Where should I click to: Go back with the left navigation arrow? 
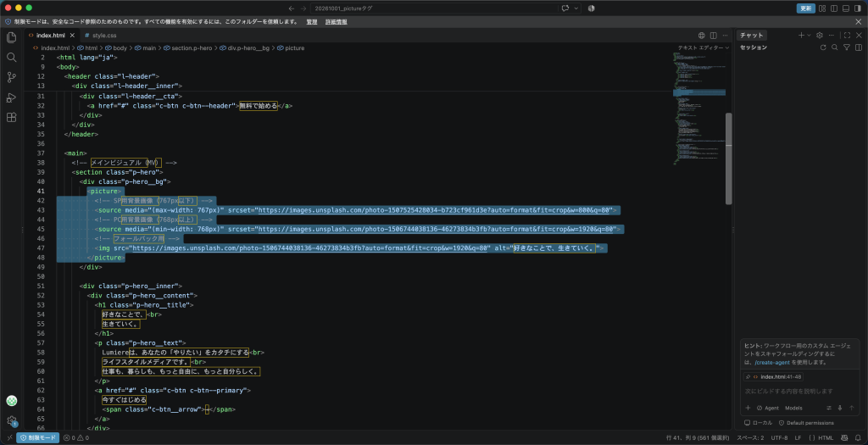[292, 8]
